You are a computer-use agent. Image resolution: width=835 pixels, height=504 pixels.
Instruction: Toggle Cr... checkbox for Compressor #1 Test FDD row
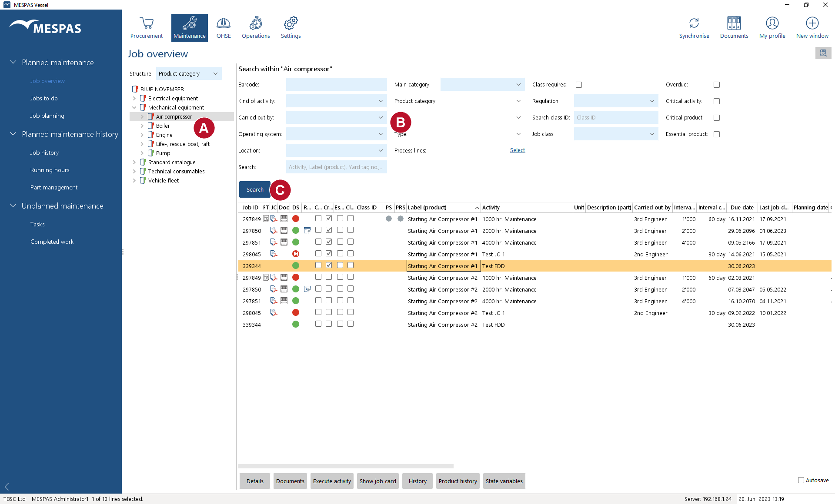(329, 265)
